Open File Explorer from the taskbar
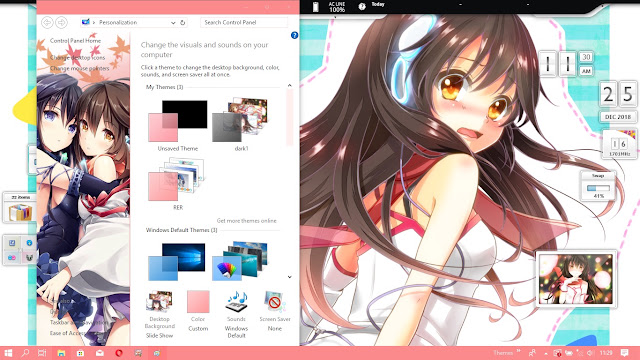The height and width of the screenshot is (360, 640). pyautogui.click(x=61, y=353)
